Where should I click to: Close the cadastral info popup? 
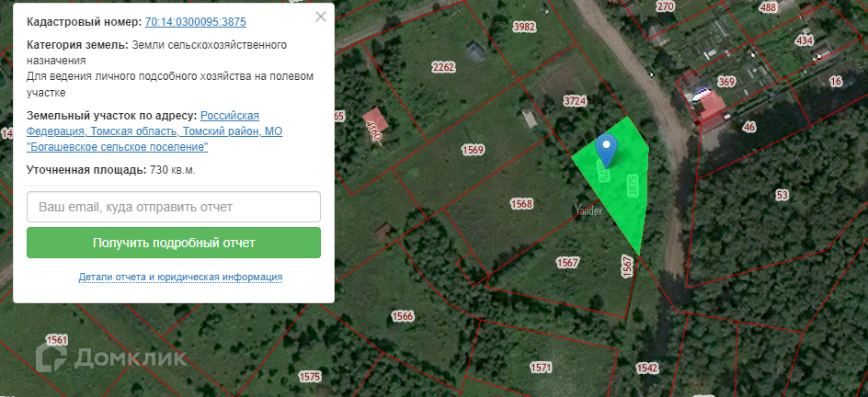321,17
